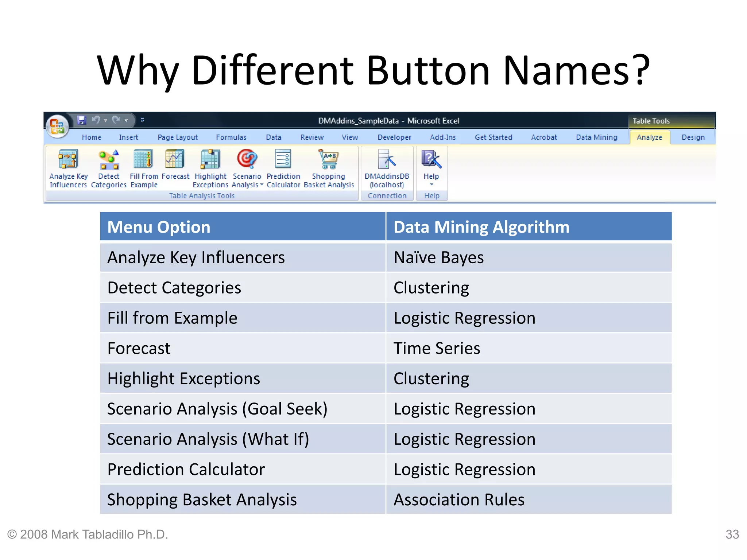Open the Insert tab
The width and height of the screenshot is (747, 560).
128,137
